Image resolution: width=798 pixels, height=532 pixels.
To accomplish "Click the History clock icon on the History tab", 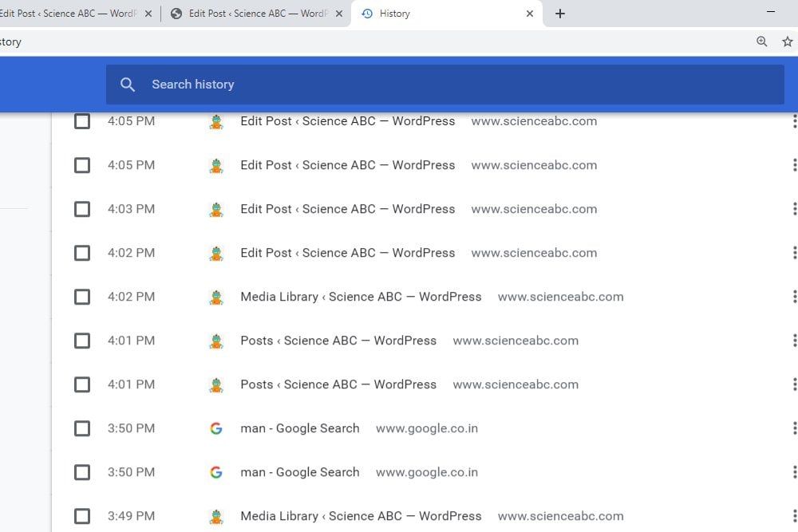I will tap(366, 13).
